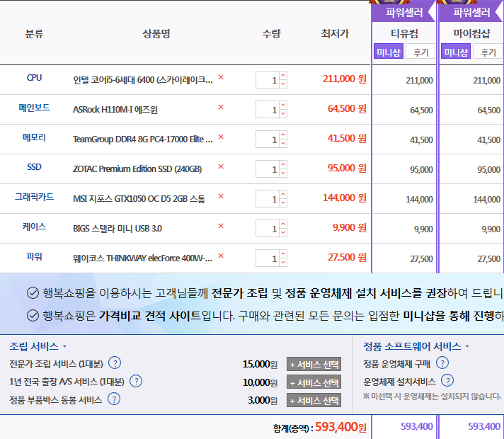Viewport: 504px width, 439px height.
Task: Click 서비스 선택 for 전문가 조립 서비스
Action: coord(314,364)
